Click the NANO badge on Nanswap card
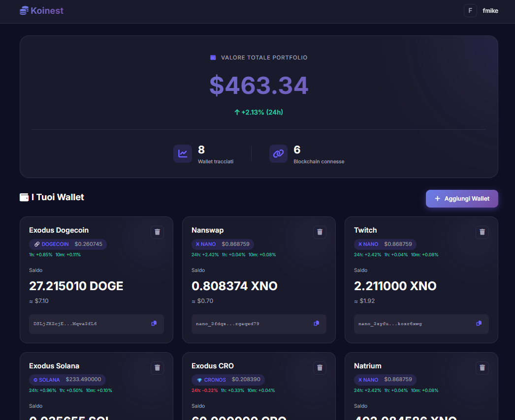 point(223,244)
